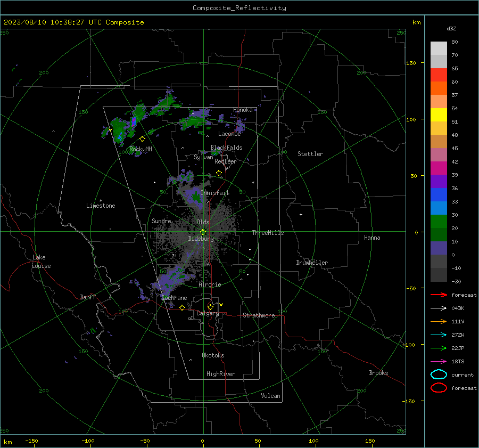Select the magenta 18TS arrow icon
The image size is (479, 448).
point(439,362)
